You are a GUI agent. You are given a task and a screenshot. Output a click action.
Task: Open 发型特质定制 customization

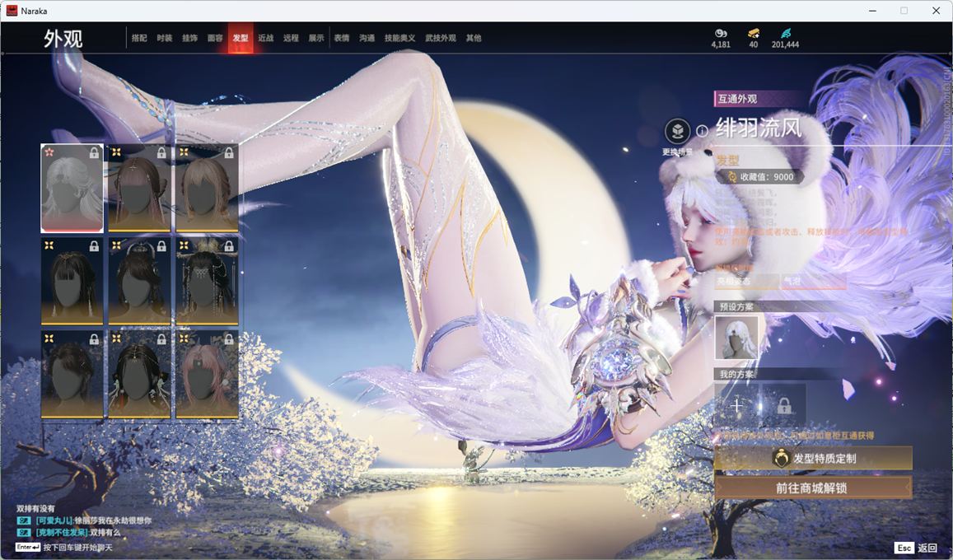813,458
